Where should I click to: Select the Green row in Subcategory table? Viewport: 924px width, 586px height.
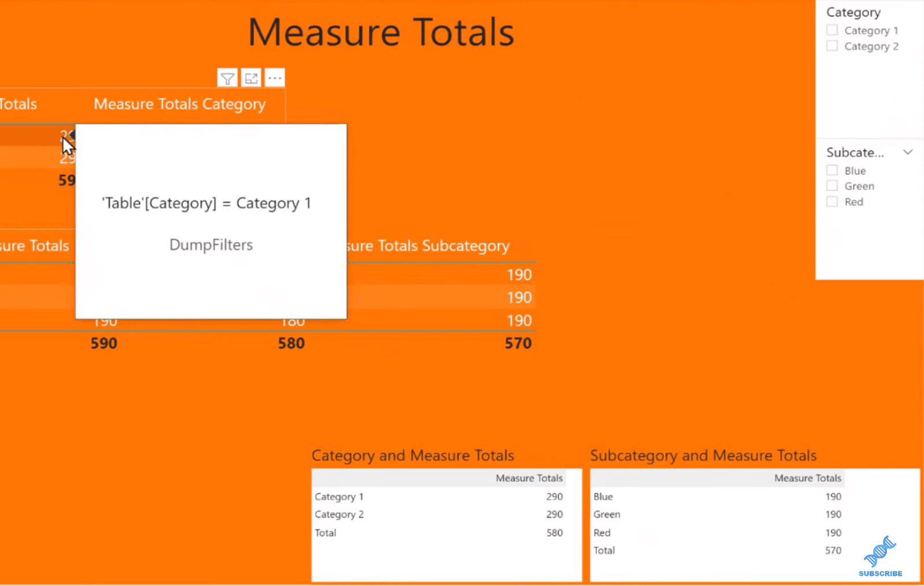(x=717, y=514)
